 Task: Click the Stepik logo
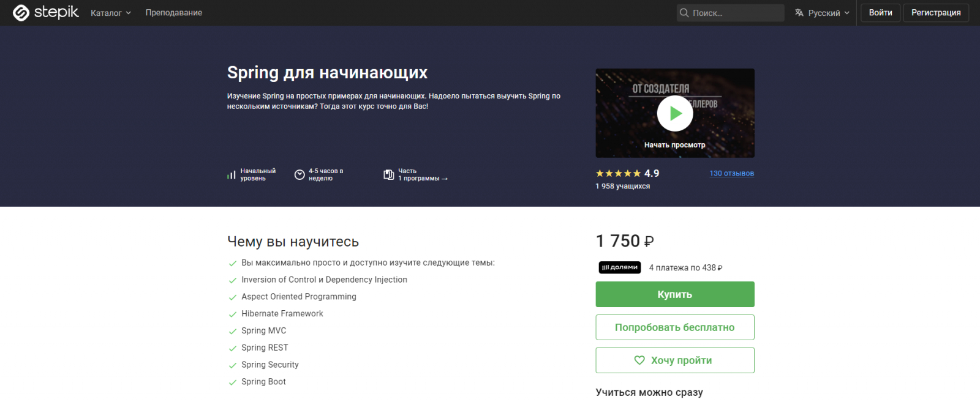46,12
